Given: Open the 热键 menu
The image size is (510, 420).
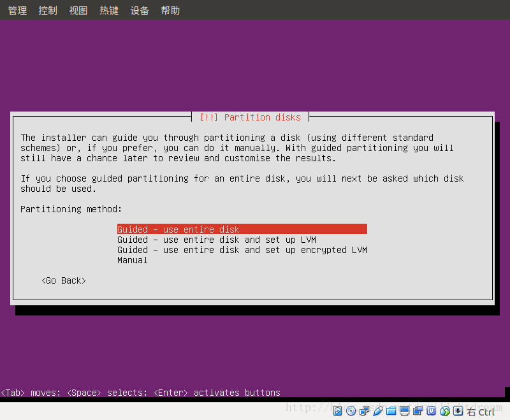Looking at the screenshot, I should (x=108, y=10).
